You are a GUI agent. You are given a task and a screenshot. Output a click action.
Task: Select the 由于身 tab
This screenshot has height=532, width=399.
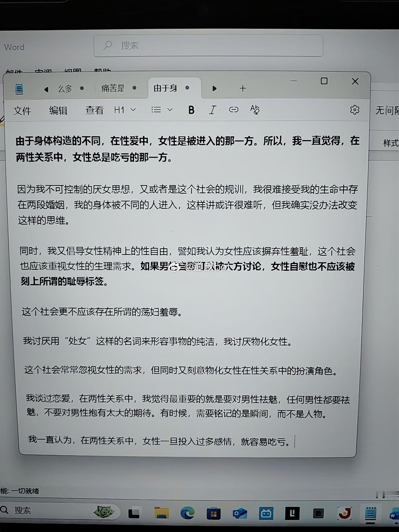(165, 88)
